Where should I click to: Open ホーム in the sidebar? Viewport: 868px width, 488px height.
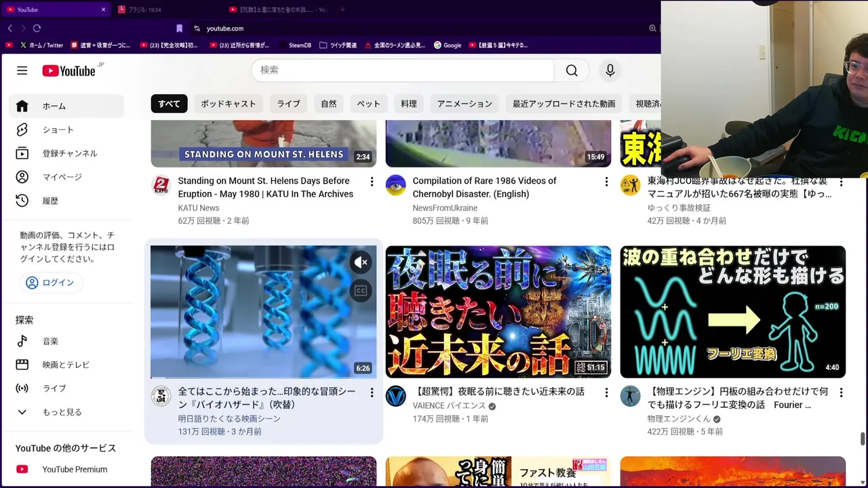tap(66, 106)
